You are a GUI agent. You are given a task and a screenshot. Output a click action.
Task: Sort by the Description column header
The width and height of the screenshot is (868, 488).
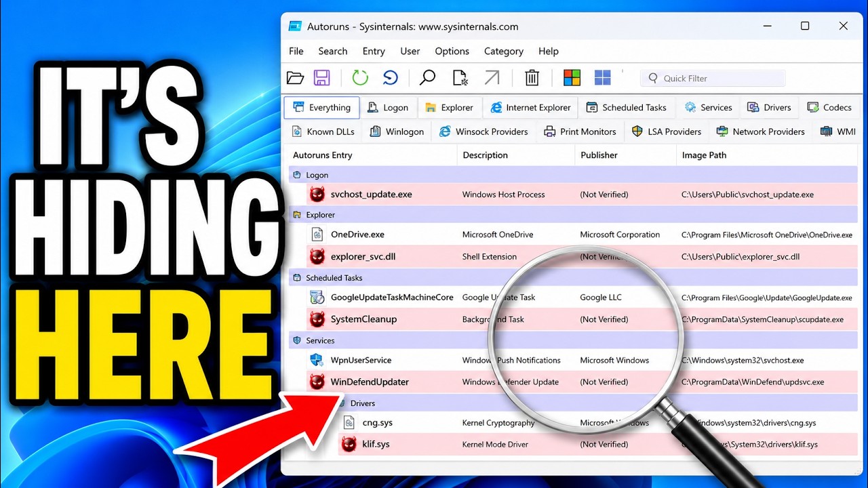[516, 155]
